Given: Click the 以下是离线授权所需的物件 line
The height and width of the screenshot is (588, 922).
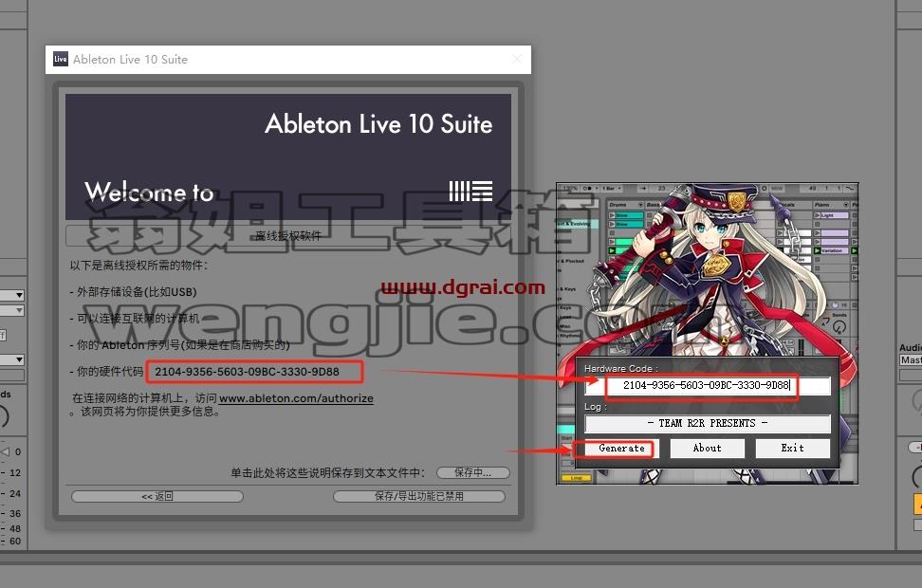Looking at the screenshot, I should tap(138, 266).
